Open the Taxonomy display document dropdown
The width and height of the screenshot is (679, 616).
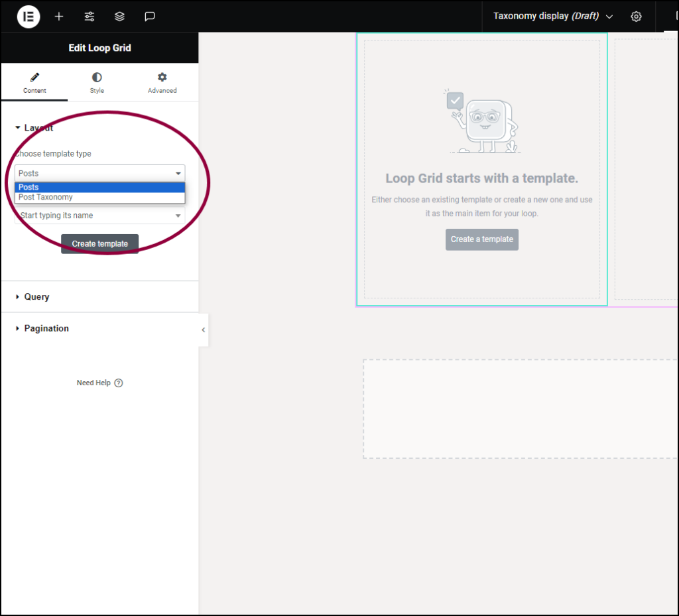pos(609,16)
